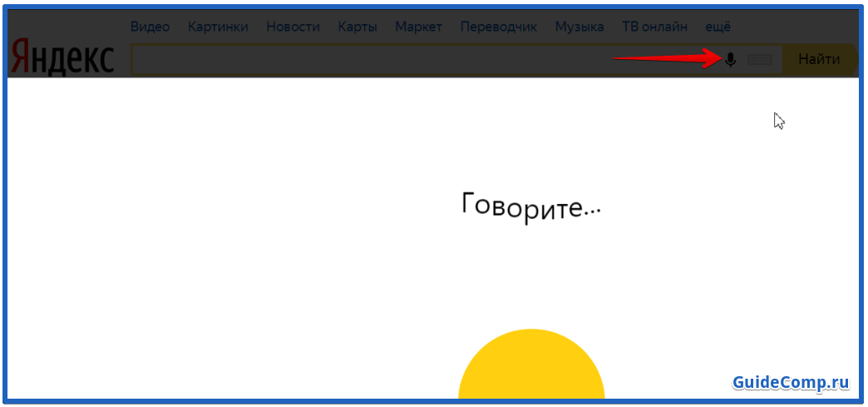Open the on-screen keyboard icon
This screenshot has width=868, height=407.
tap(760, 59)
